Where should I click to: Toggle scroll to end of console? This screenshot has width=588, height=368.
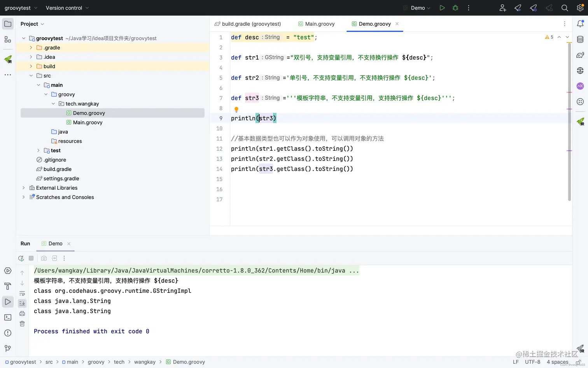(x=22, y=303)
